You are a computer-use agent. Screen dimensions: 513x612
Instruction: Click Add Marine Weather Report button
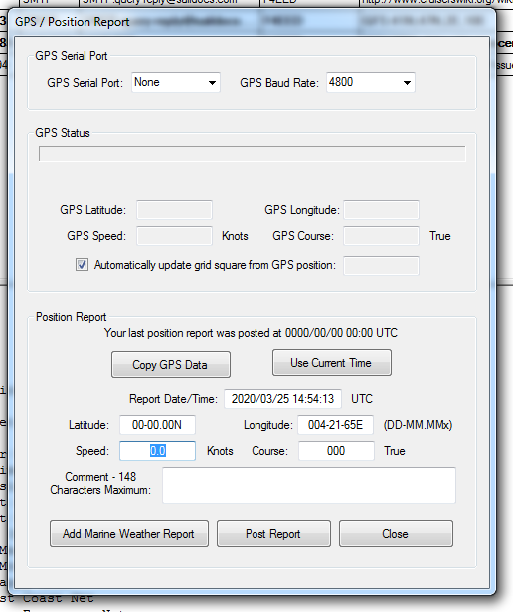click(129, 534)
